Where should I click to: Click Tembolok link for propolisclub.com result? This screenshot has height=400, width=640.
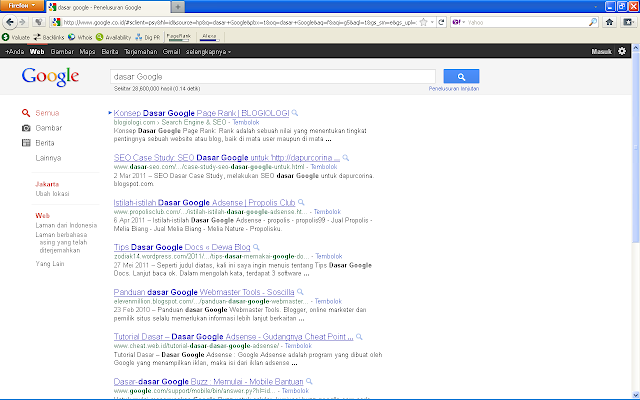(327, 212)
